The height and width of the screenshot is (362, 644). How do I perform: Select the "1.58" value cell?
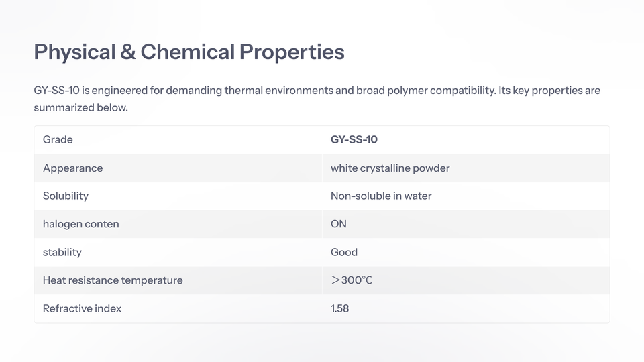339,308
